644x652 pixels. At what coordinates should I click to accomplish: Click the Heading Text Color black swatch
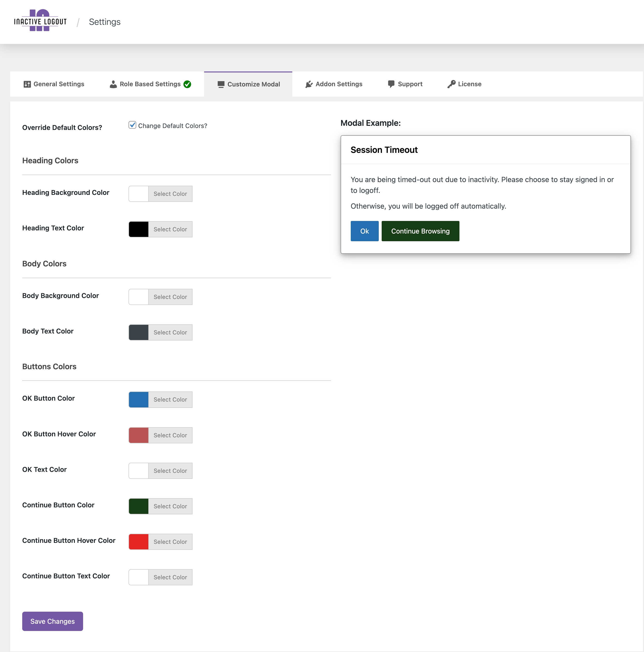coord(139,229)
